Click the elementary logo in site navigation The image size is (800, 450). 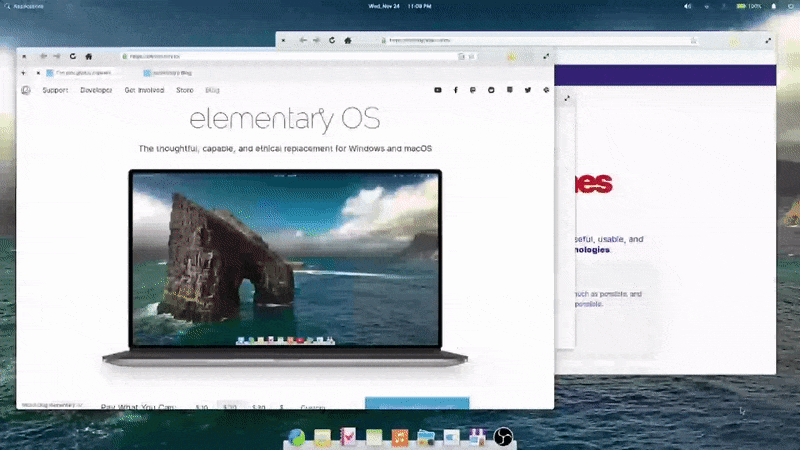[26, 90]
